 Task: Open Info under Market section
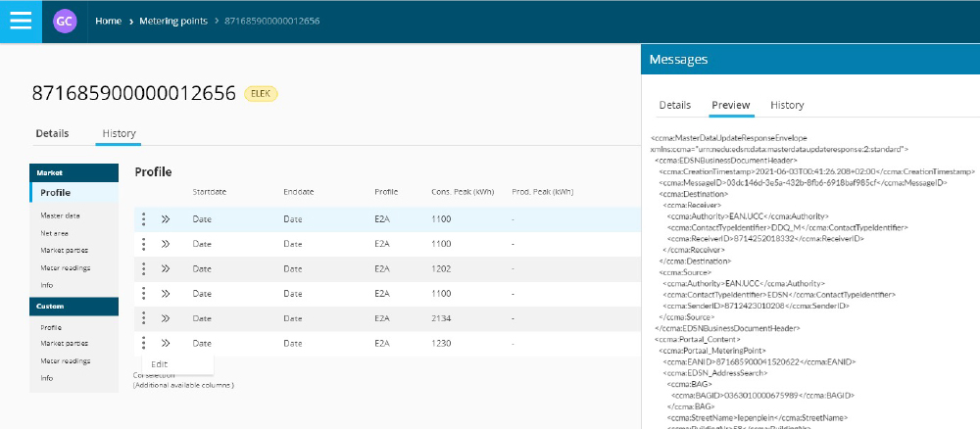coord(47,285)
